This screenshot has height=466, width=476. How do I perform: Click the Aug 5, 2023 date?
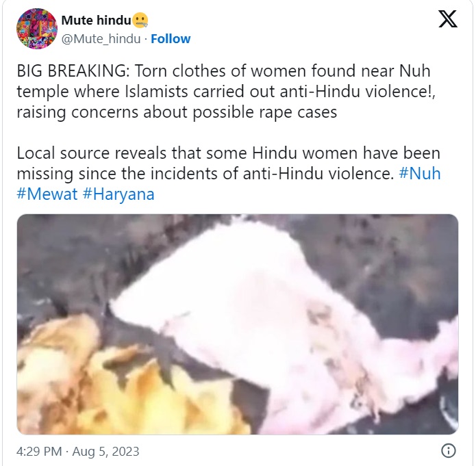105,451
